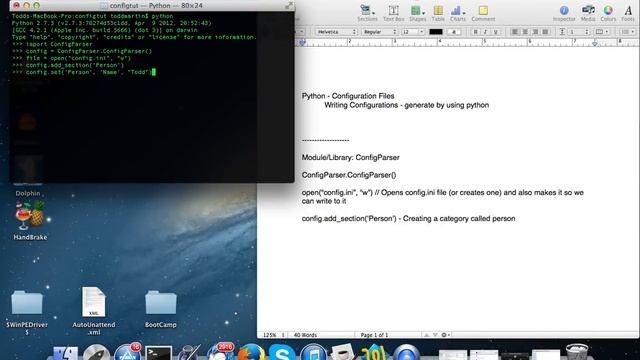Align text left in Pages format bar
The image size is (640, 360).
(x=515, y=32)
